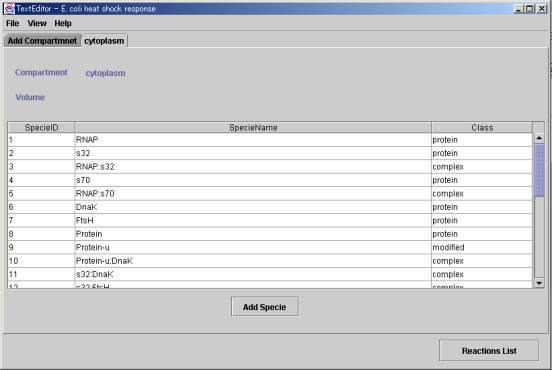Click the SpecieName column header
This screenshot has height=370, width=552.
pos(253,127)
